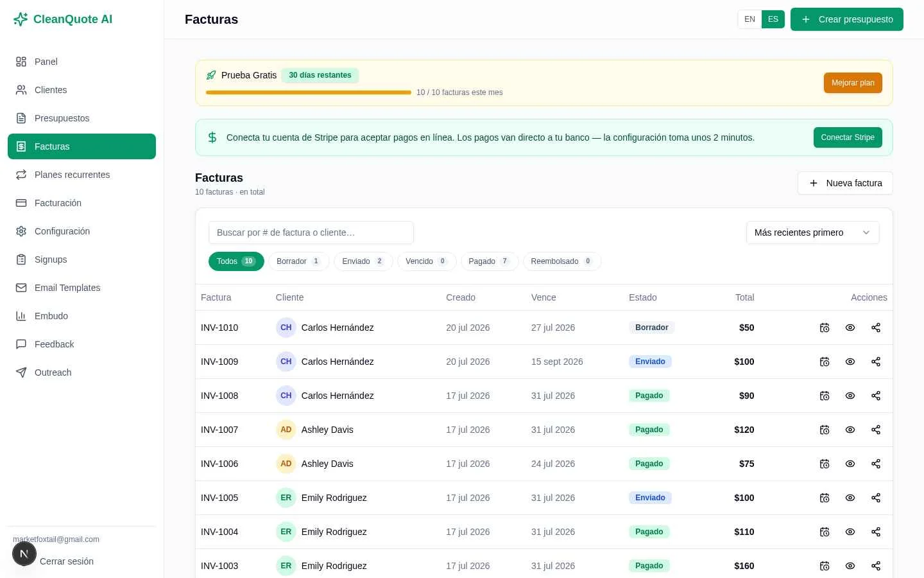
Task: Click the Nueva factura button
Action: (845, 183)
